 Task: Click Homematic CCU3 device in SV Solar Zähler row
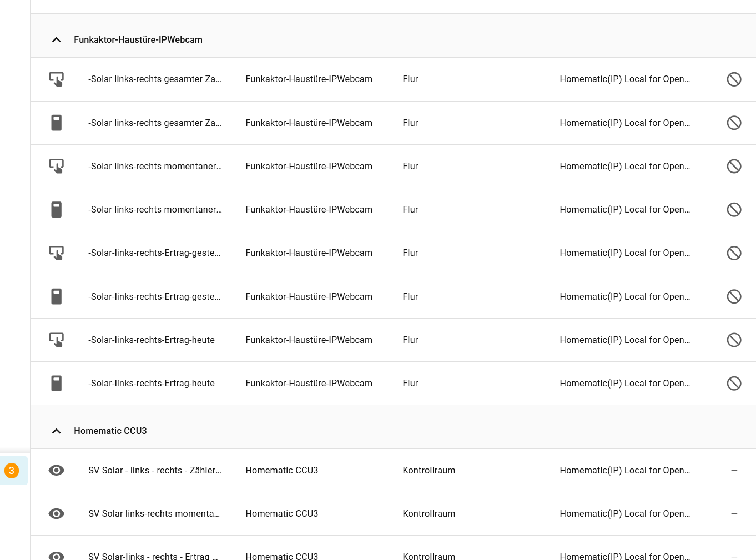coord(281,470)
